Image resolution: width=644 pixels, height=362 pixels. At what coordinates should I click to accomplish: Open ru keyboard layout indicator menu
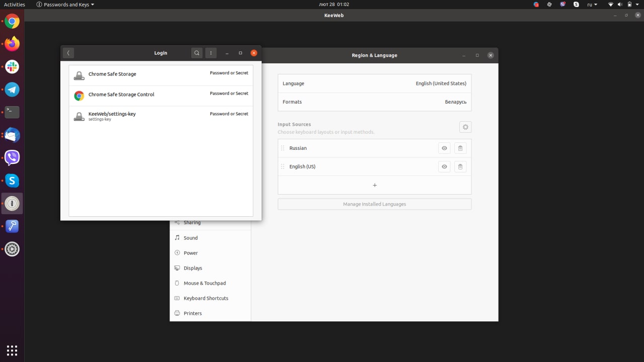(592, 5)
